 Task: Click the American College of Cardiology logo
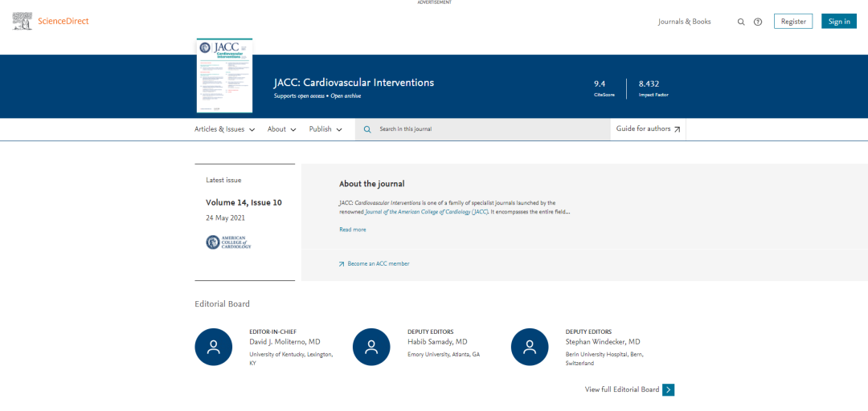pos(228,242)
